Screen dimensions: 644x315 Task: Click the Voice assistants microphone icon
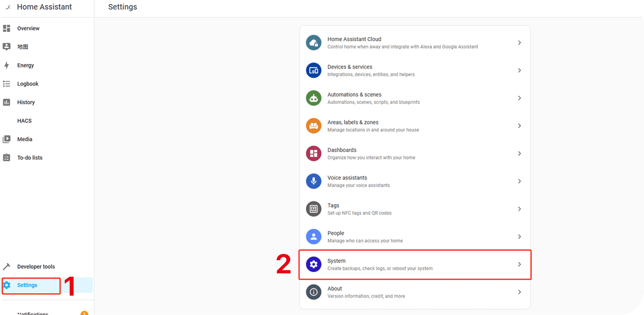313,181
